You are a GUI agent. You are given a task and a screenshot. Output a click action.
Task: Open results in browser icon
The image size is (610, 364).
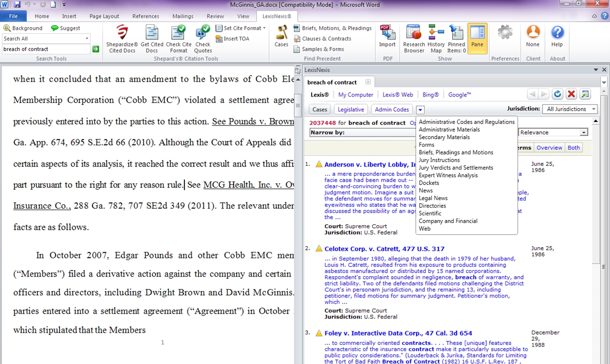585,94
